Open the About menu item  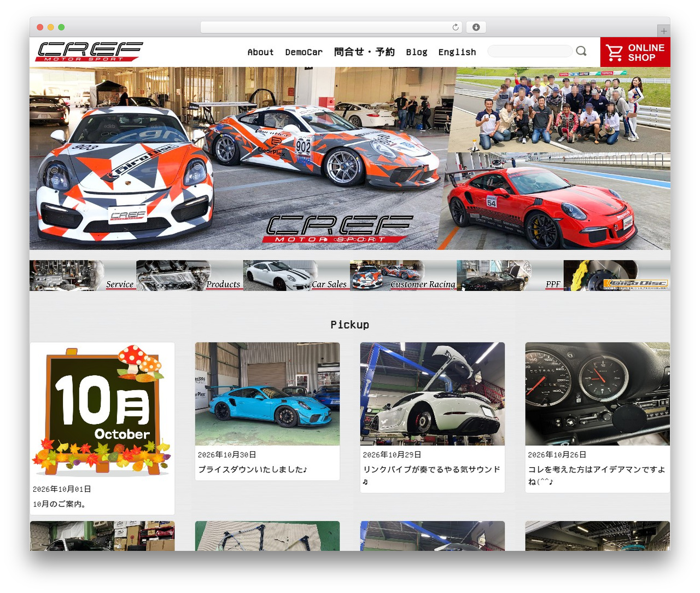coord(260,52)
